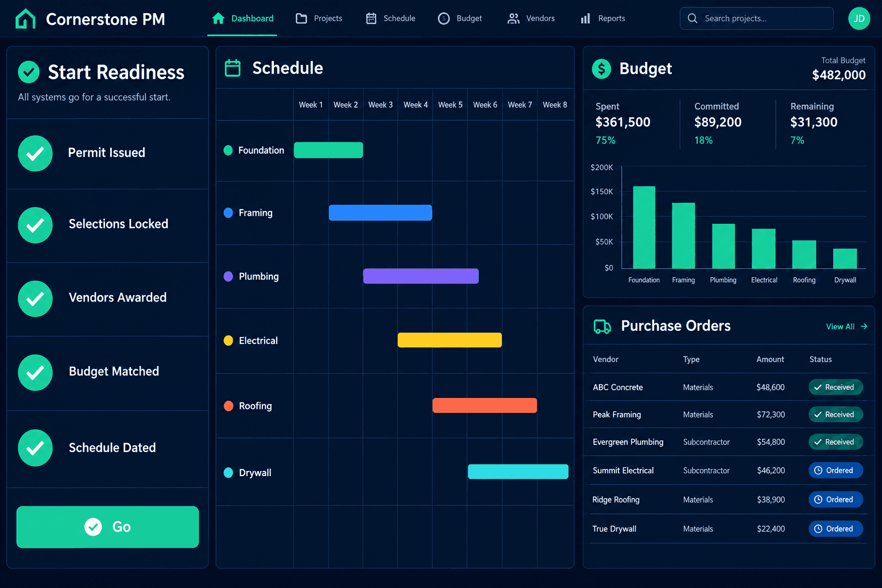This screenshot has height=588, width=882.
Task: Click the View All arrow icon
Action: 864,326
